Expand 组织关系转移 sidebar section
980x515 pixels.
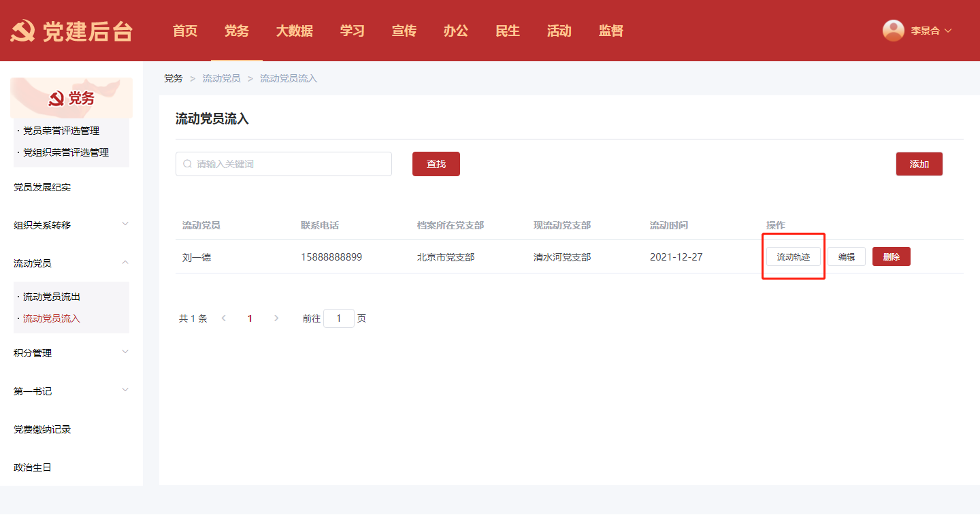(x=125, y=225)
